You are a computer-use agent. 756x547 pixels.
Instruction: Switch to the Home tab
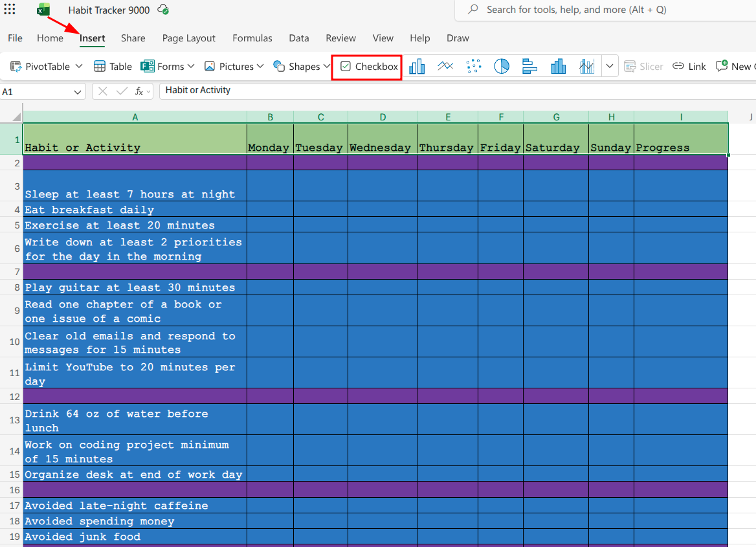(50, 38)
